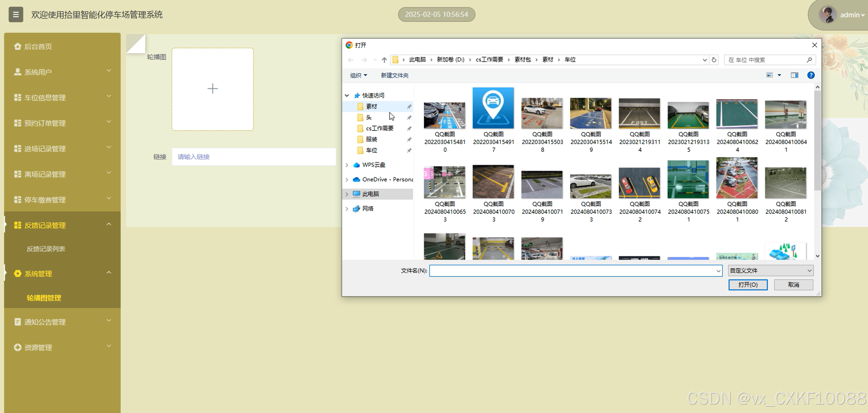Expand the 此电脑 tree node

pos(347,194)
